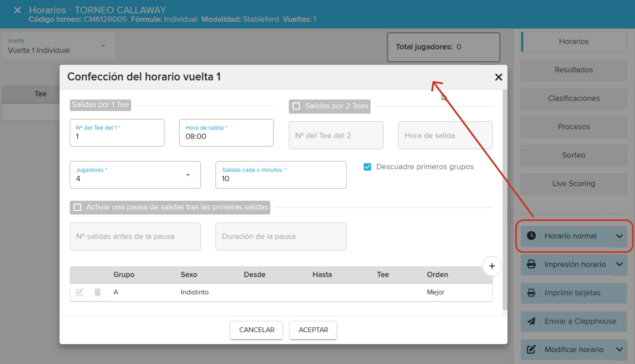Viewport: 635px width, 364px height.
Task: Click the CANCELAR button
Action: click(x=256, y=330)
